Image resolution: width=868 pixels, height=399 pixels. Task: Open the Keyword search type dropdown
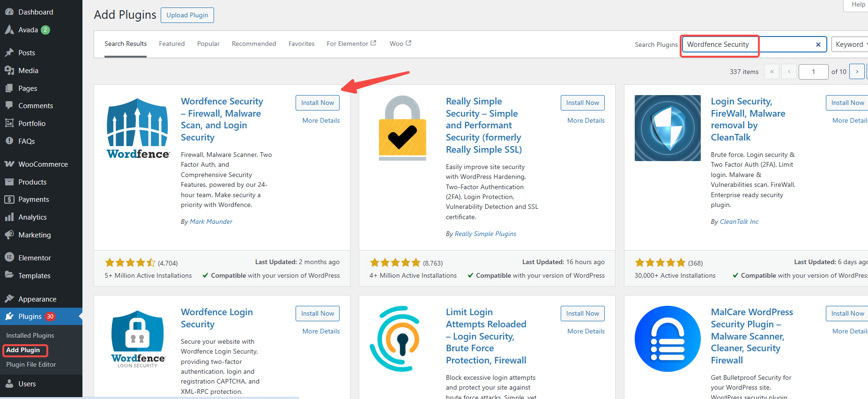[850, 44]
